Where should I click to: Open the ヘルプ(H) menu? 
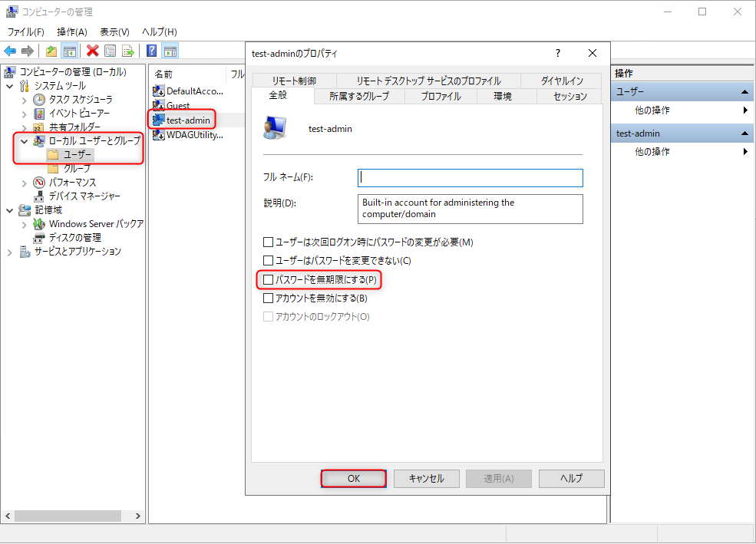coord(159,31)
